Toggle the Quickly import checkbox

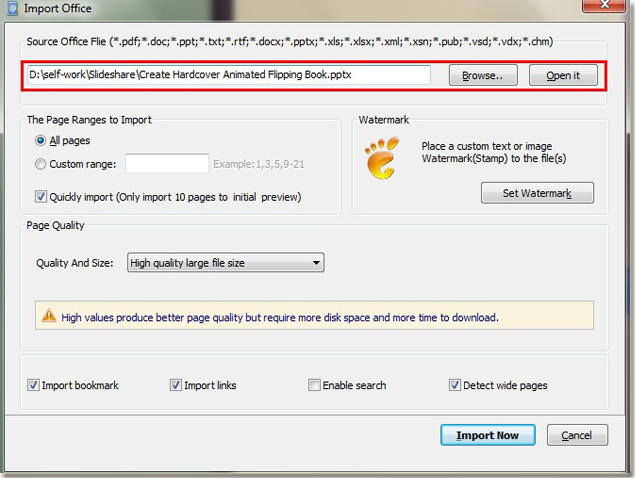click(x=41, y=196)
